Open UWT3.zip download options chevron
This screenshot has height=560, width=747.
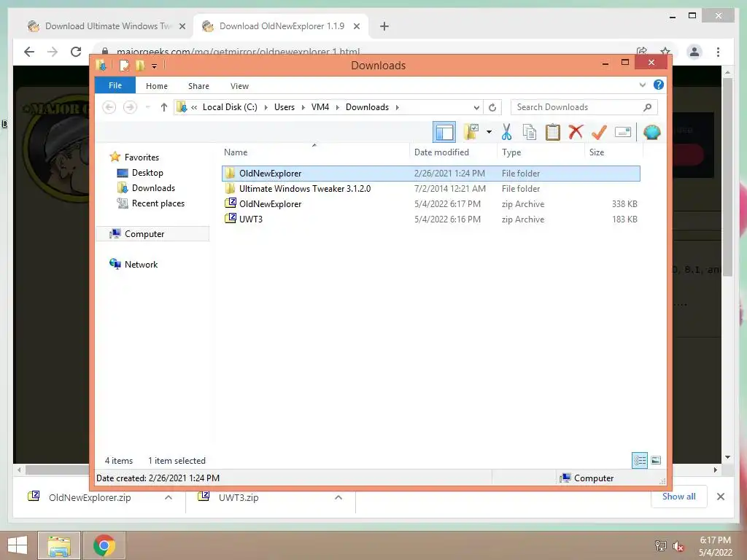[338, 497]
